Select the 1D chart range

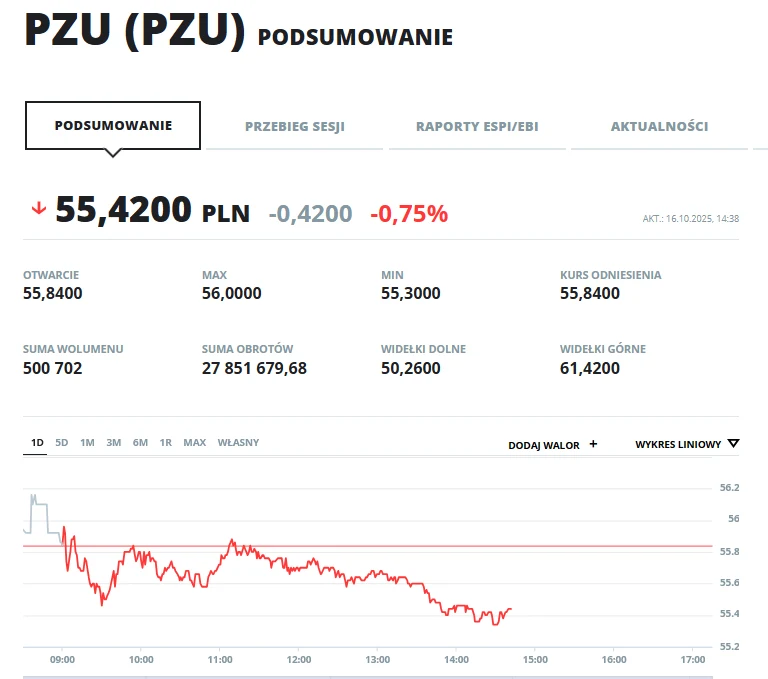[x=37, y=442]
